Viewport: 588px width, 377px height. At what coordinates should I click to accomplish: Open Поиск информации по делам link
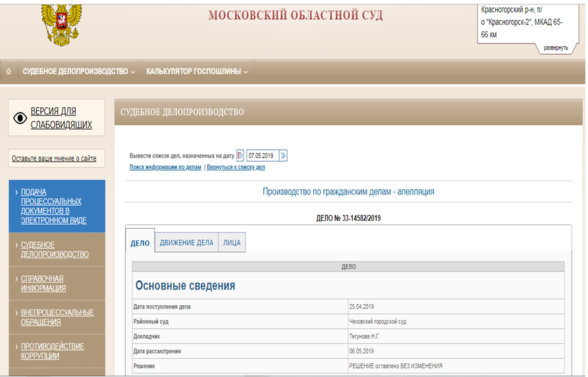pyautogui.click(x=165, y=167)
